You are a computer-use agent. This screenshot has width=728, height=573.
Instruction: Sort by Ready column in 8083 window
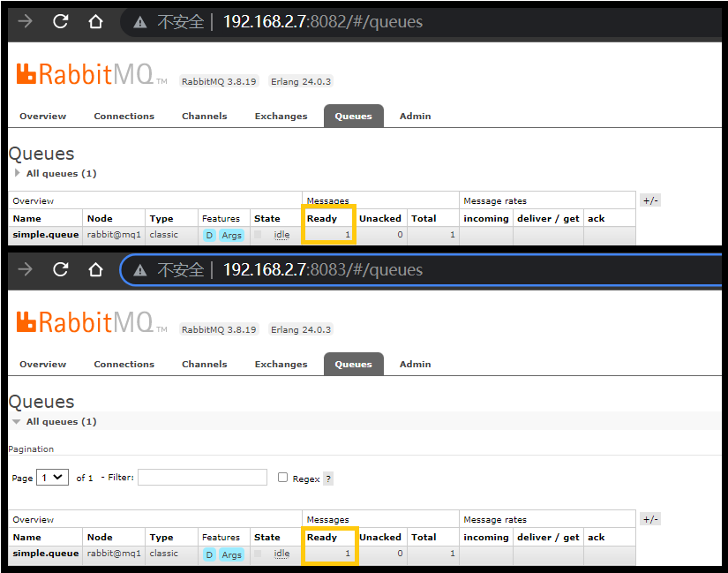322,537
